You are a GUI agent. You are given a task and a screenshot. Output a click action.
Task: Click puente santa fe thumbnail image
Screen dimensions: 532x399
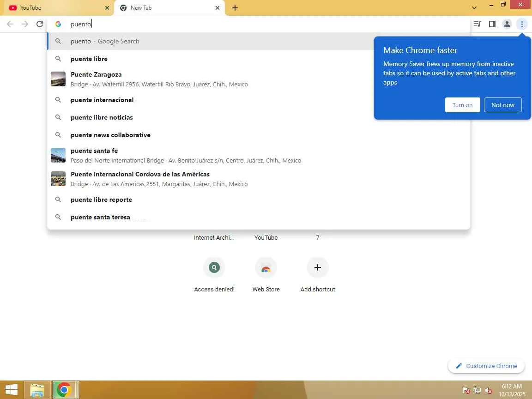[x=58, y=155]
